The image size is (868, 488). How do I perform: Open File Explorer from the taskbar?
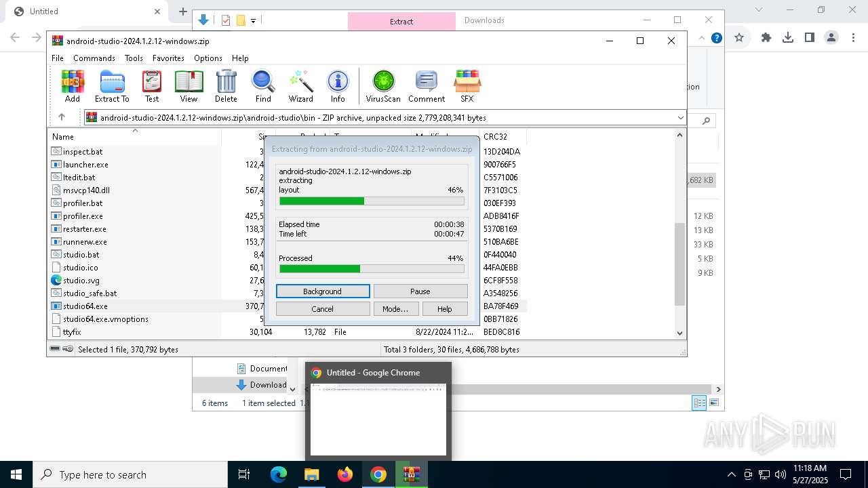tap(311, 474)
